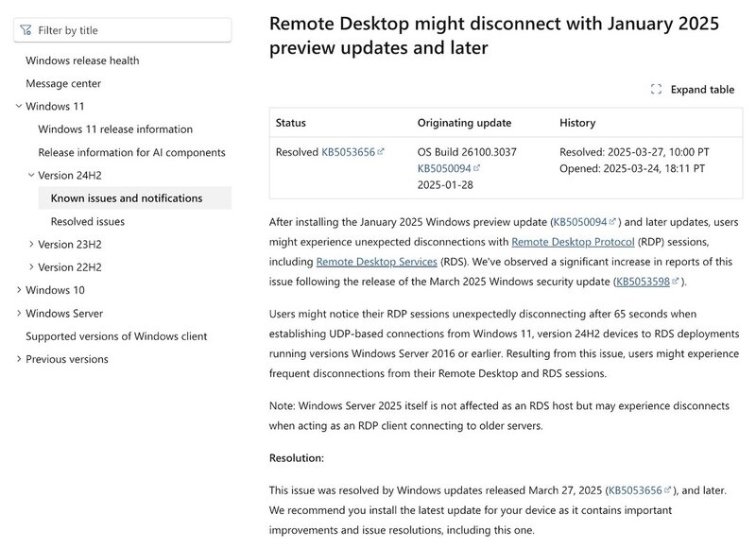Open Message center in sidebar
The image size is (756, 548).
(63, 83)
